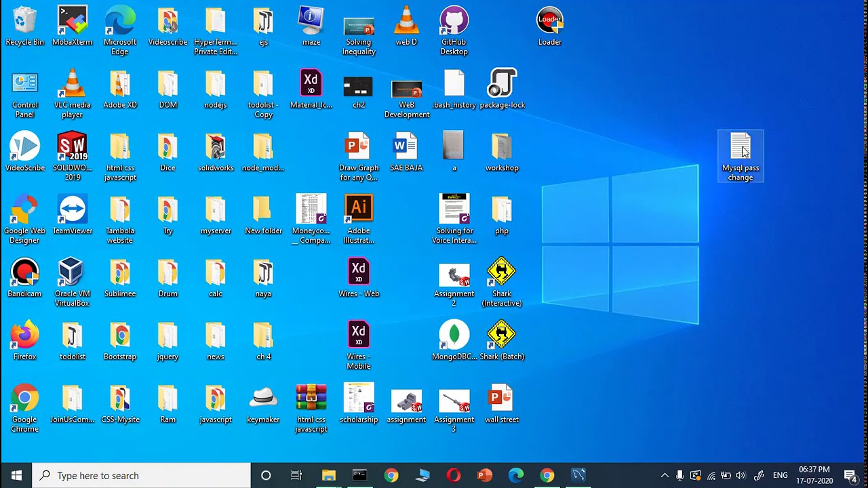This screenshot has width=868, height=488.
Task: Select the Assignment 3 SolidWorks file
Action: (454, 409)
